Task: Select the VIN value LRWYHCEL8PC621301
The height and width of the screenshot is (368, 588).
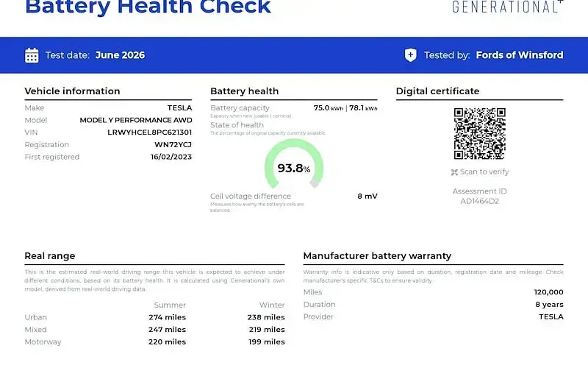Action: click(x=150, y=132)
